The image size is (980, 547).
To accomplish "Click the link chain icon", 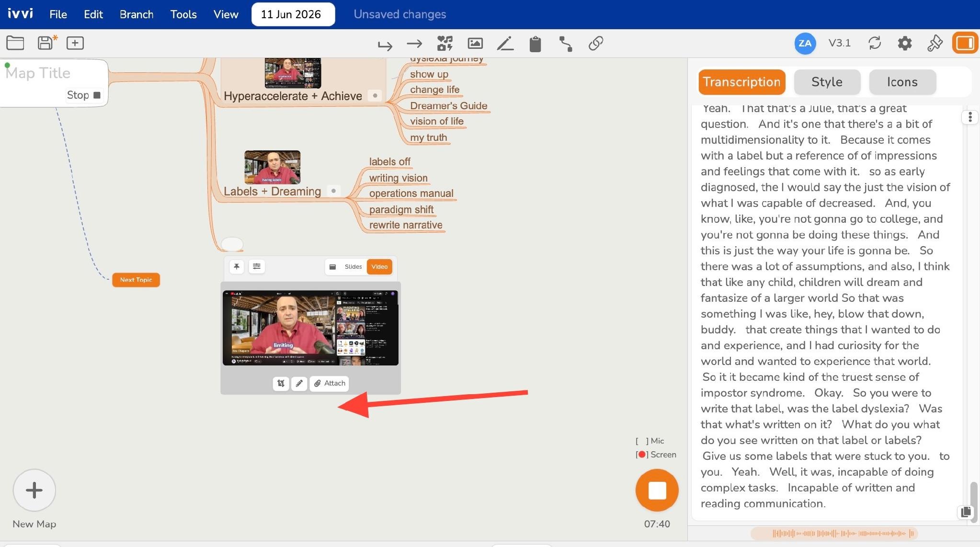I will coord(595,44).
